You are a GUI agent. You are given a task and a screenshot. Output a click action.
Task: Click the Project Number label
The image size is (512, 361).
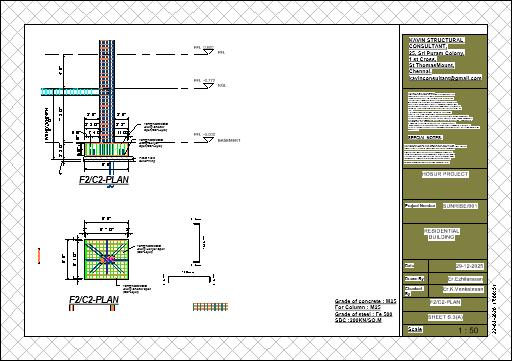[420, 206]
